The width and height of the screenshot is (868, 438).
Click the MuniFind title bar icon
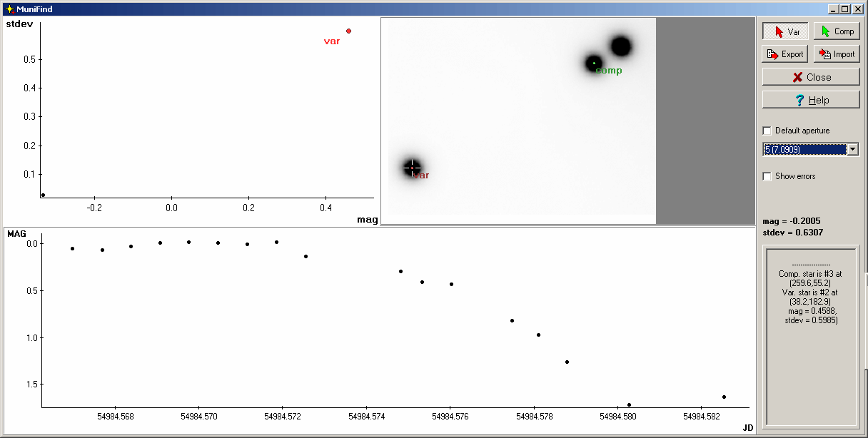pos(9,9)
